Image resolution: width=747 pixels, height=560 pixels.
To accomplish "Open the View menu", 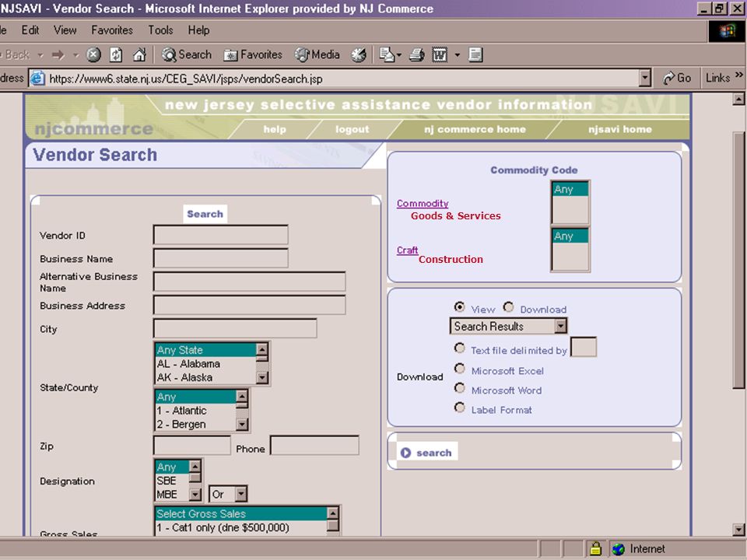I will [65, 30].
